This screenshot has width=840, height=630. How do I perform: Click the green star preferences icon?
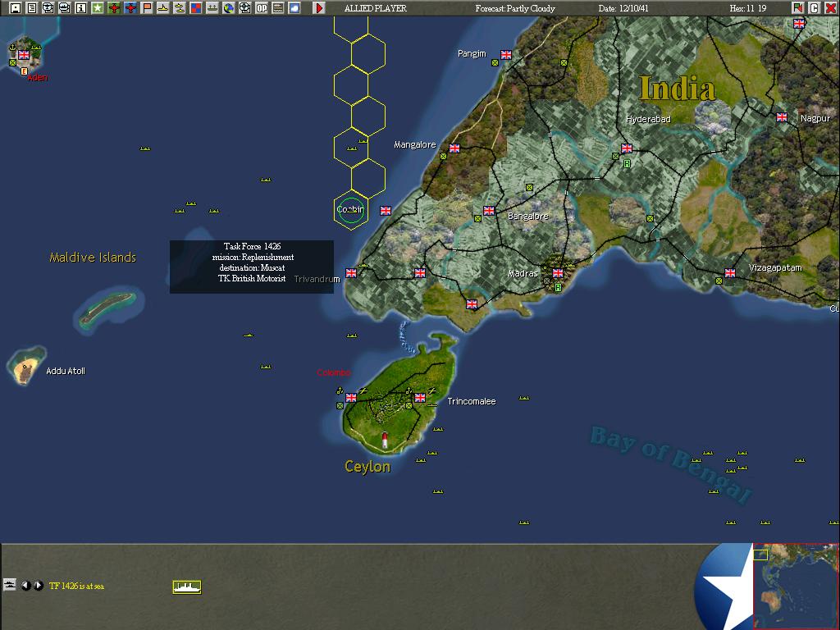97,7
